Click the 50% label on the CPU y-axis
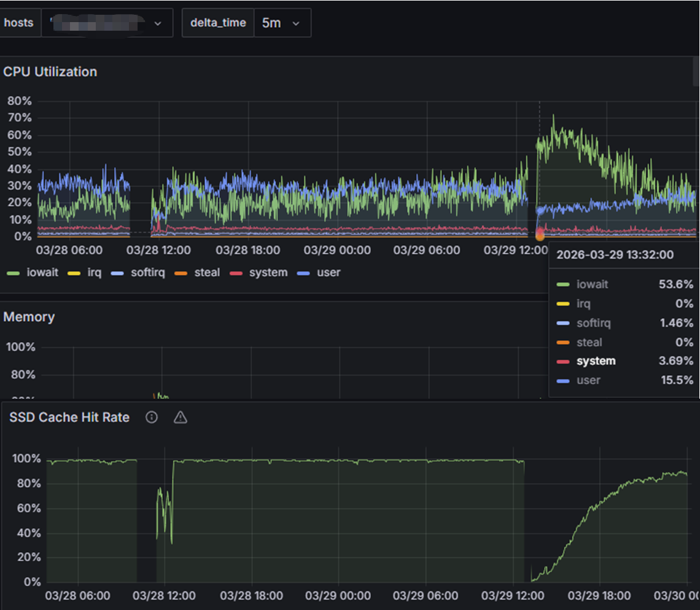This screenshot has height=610, width=700. pyautogui.click(x=20, y=152)
